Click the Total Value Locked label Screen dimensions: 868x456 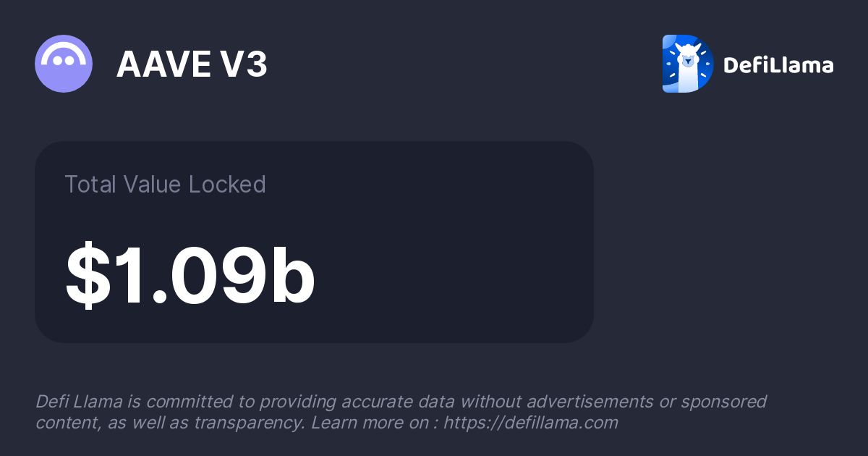(x=165, y=185)
